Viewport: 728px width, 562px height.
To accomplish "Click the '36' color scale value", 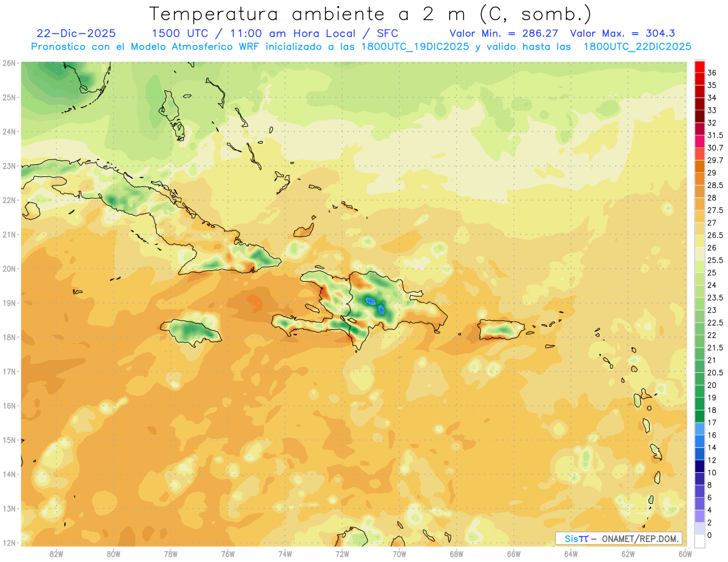I will [x=712, y=73].
